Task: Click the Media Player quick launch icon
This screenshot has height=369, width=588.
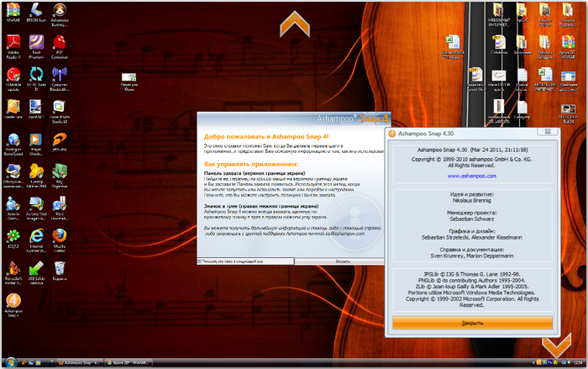Action: pyautogui.click(x=38, y=362)
